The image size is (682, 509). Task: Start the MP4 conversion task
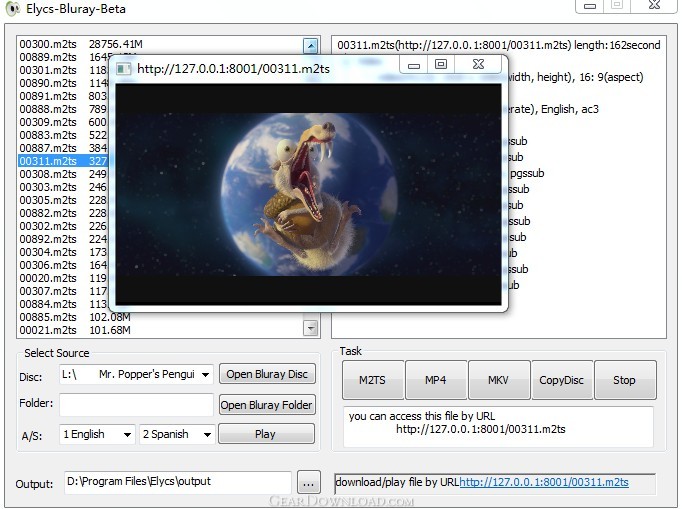(436, 380)
